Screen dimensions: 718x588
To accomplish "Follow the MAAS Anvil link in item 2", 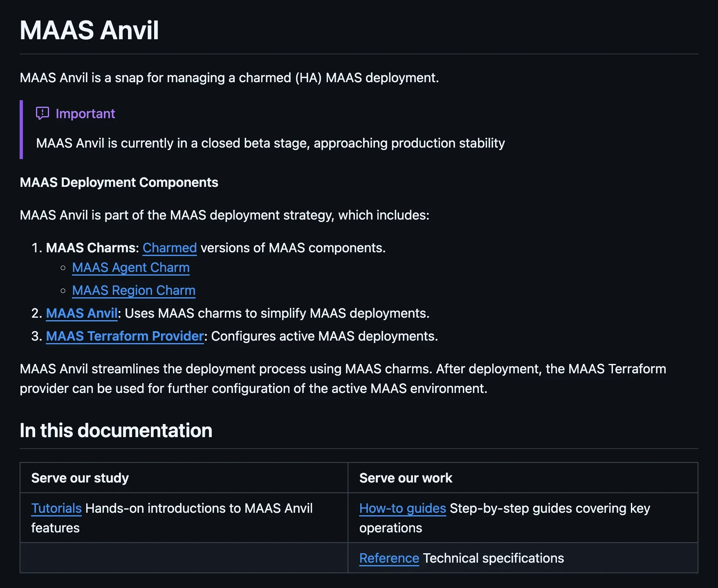I will click(x=81, y=313).
